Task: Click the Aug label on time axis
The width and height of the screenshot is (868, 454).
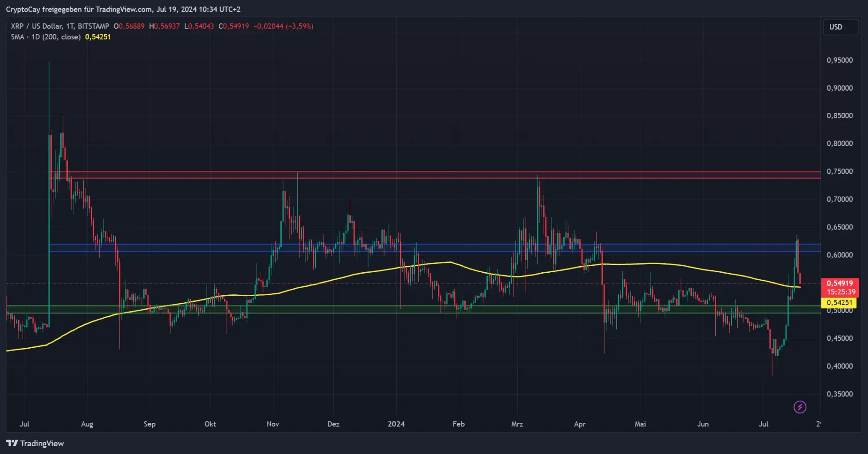Action: (x=87, y=424)
